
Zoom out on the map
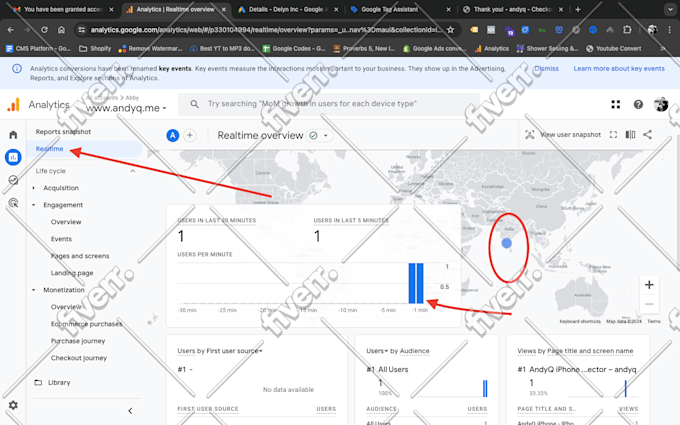(x=649, y=304)
